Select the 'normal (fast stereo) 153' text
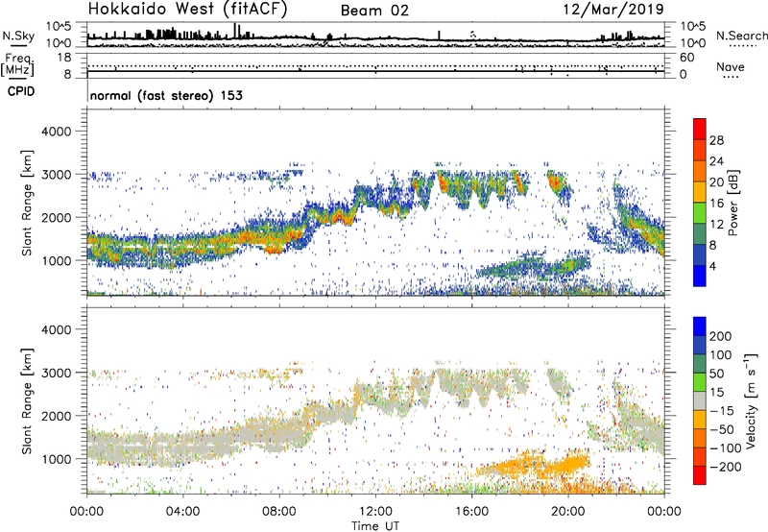This screenshot has height=532, width=768. coord(166,95)
